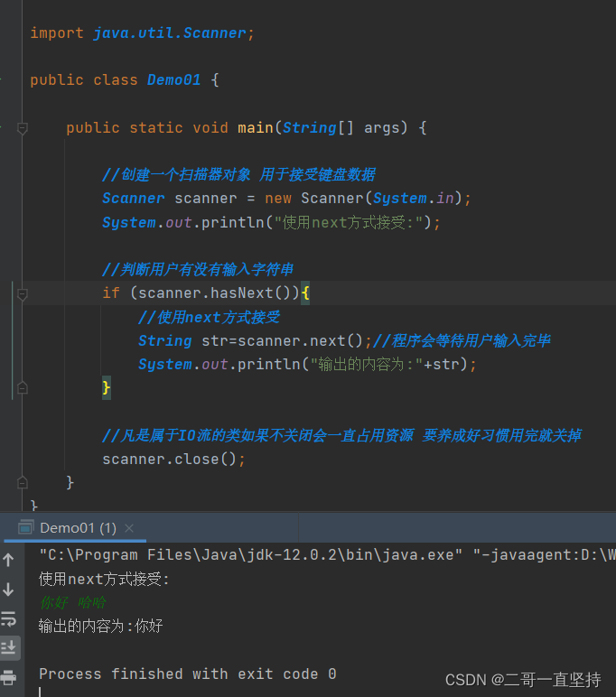Click the println "输出的内容为:" statement

tap(307, 365)
